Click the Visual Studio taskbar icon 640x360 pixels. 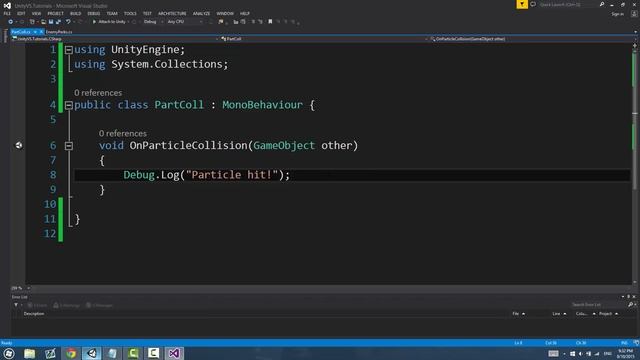174,353
